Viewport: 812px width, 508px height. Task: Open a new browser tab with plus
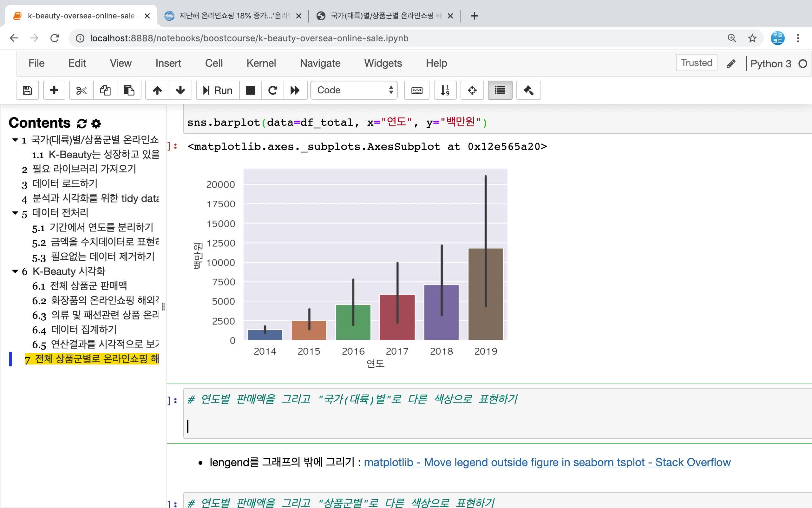coord(474,16)
